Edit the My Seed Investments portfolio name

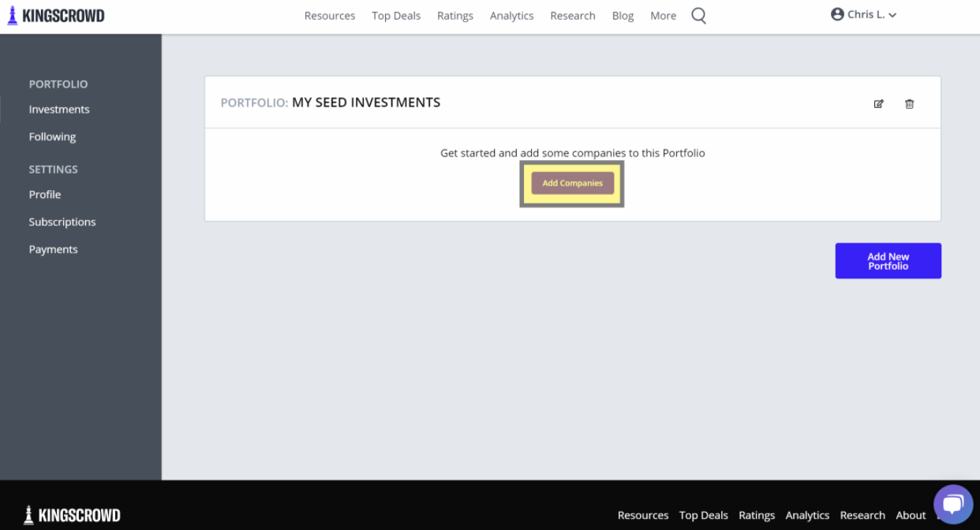pos(878,104)
